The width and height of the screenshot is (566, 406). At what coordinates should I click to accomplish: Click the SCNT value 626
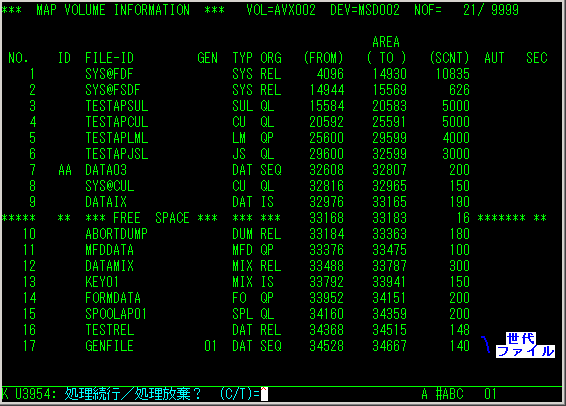[x=459, y=90]
